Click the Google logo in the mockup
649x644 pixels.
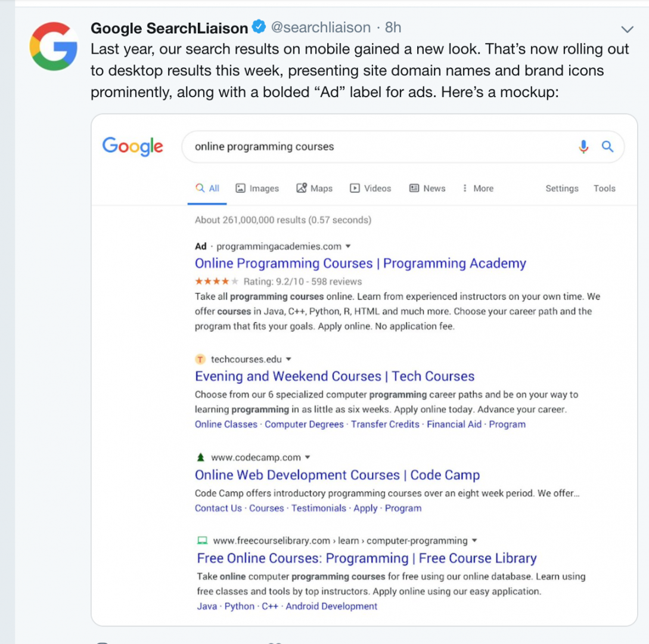pyautogui.click(x=133, y=146)
